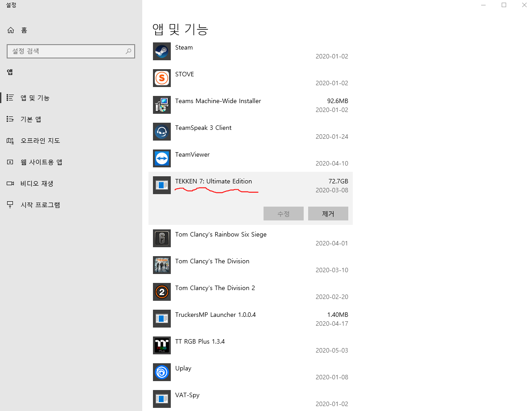Click the 72.7GB size value
Screen dimensions: 532x411
click(x=338, y=181)
